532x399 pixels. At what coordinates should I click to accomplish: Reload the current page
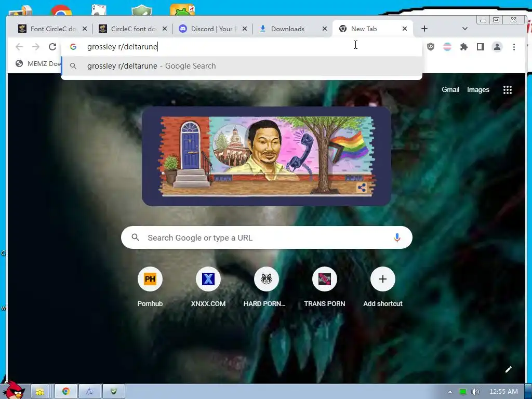(x=52, y=47)
